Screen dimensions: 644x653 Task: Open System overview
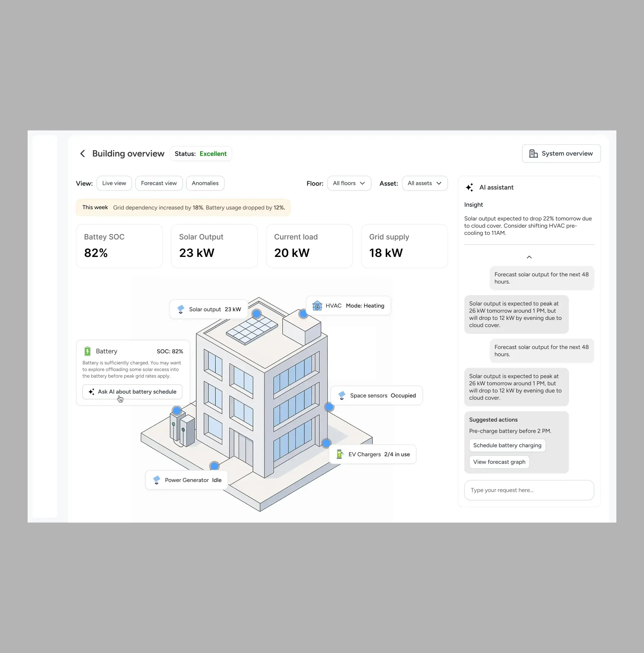(x=561, y=153)
